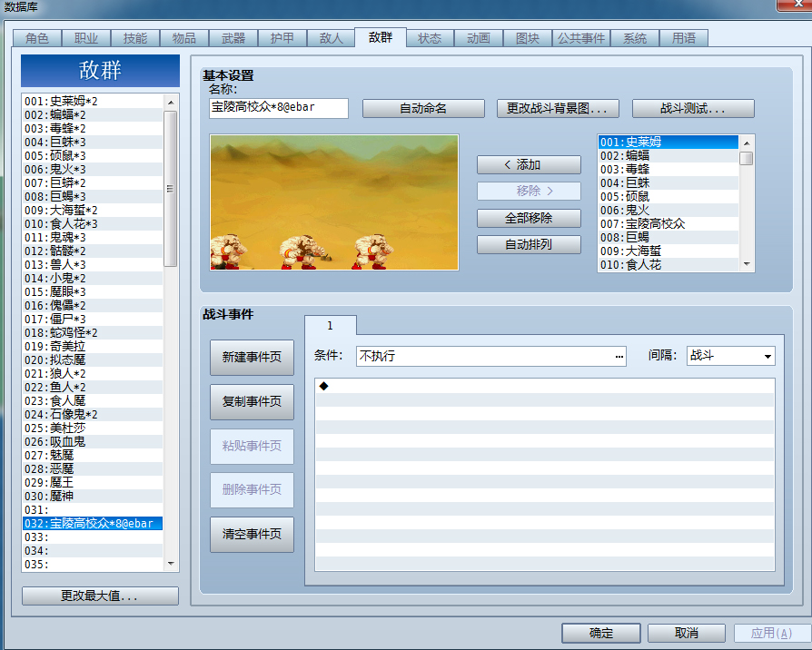
Task: Select troop 004:巨蛛*3
Action: click(x=93, y=143)
